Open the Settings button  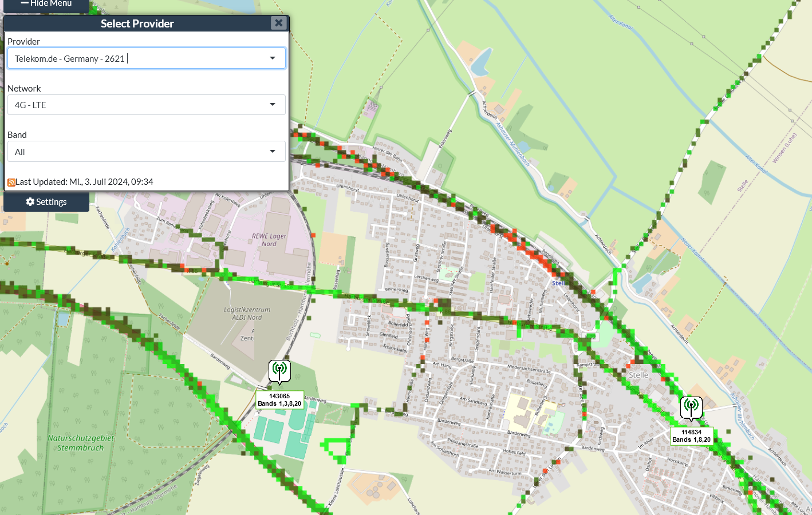[46, 201]
